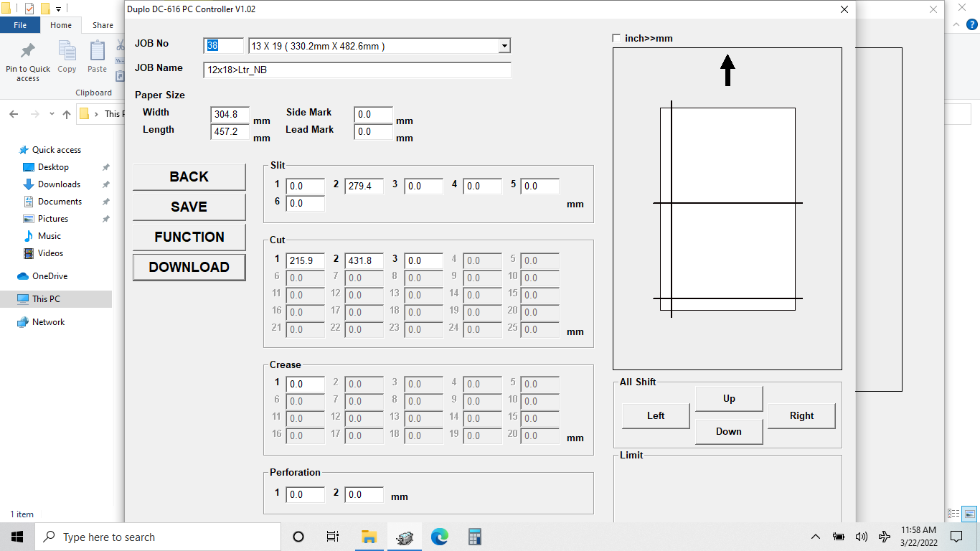The height and width of the screenshot is (551, 980).
Task: Click the BACK button
Action: [x=189, y=176]
